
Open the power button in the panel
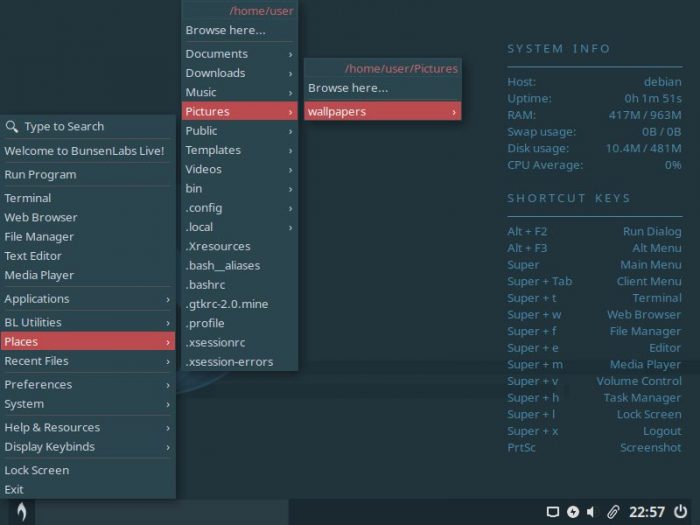tap(681, 511)
